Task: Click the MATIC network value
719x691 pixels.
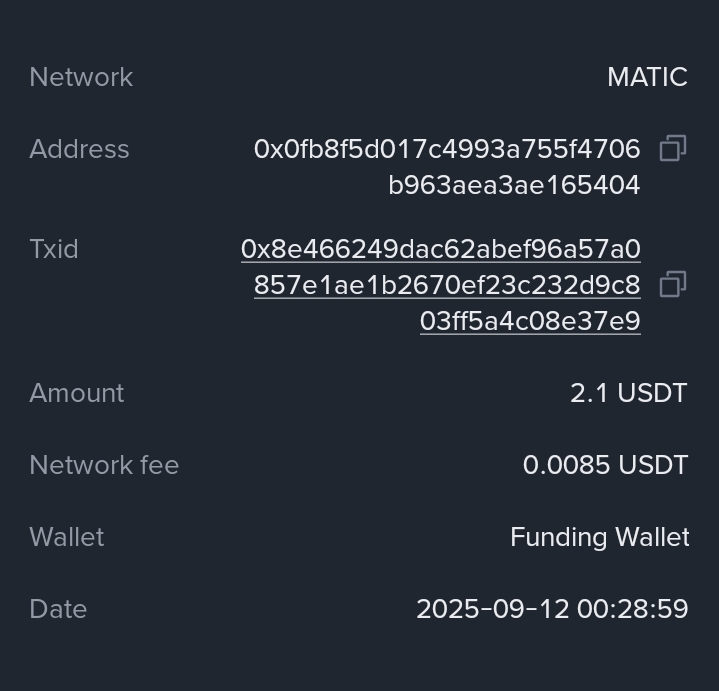Action: click(x=647, y=77)
